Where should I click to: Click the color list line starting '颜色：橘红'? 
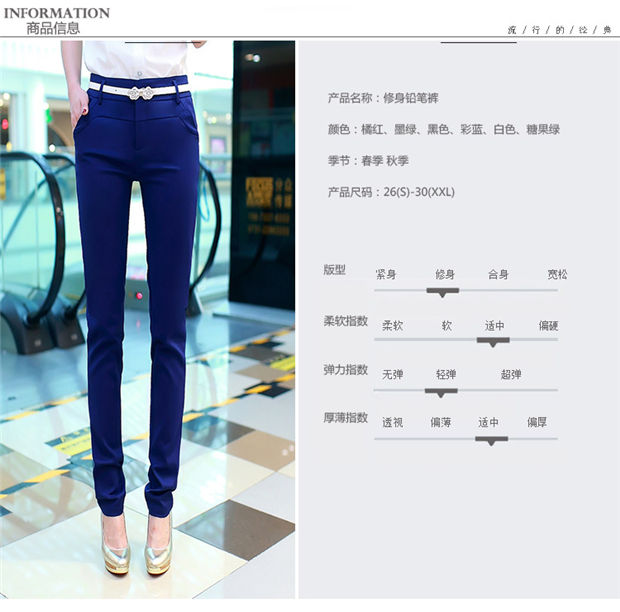[444, 129]
